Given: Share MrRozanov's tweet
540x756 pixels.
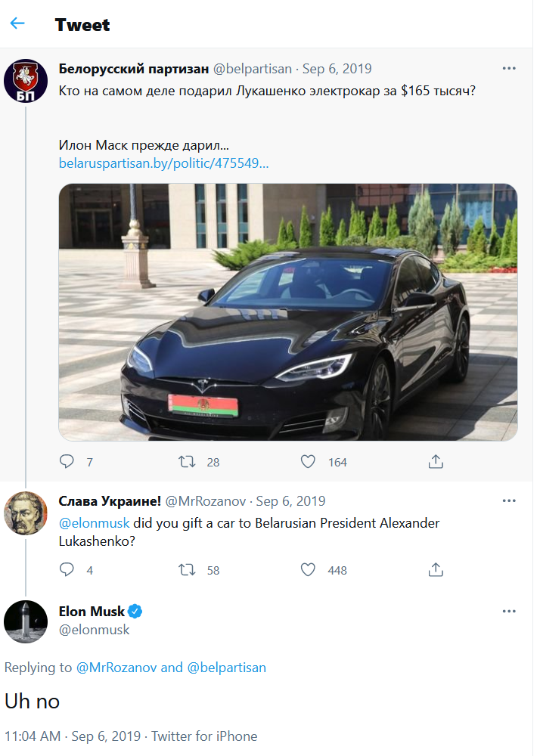Looking at the screenshot, I should [x=436, y=569].
